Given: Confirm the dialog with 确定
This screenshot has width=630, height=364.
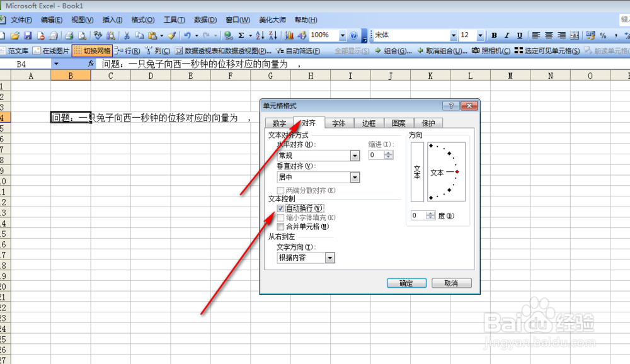Looking at the screenshot, I should [406, 283].
